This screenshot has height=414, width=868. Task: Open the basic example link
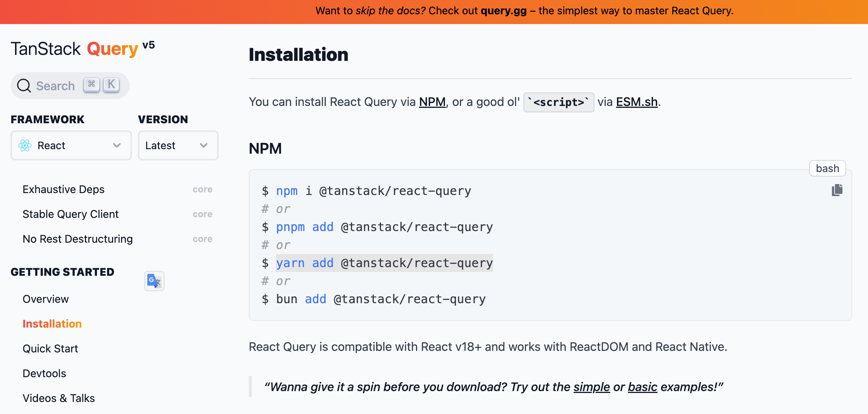click(x=642, y=387)
